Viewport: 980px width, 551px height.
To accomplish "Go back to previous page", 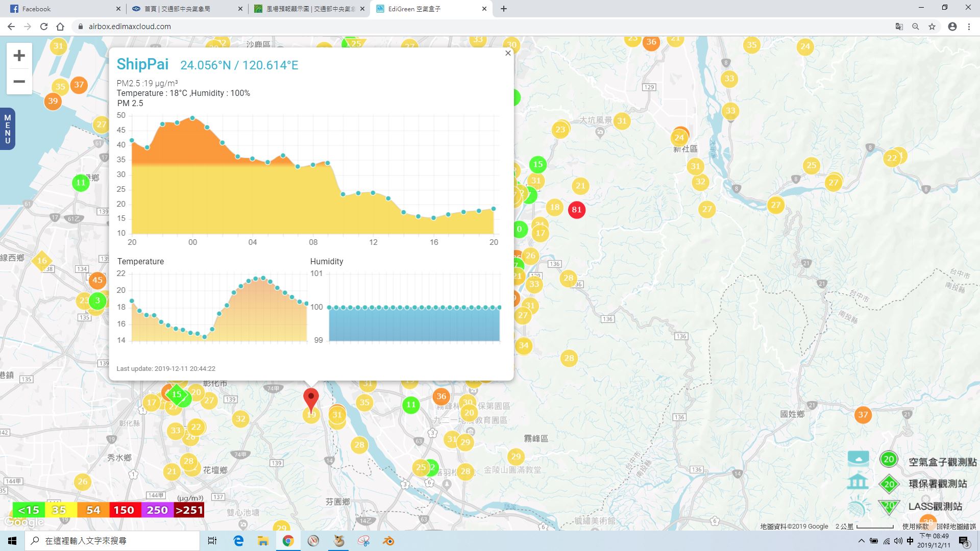I will pos(11,27).
